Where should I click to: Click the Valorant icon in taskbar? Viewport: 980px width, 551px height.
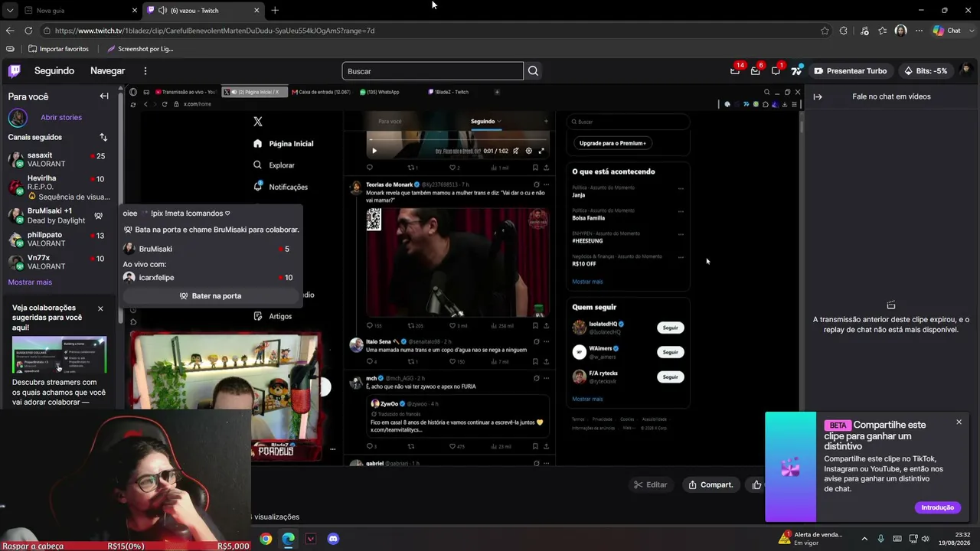[311, 539]
